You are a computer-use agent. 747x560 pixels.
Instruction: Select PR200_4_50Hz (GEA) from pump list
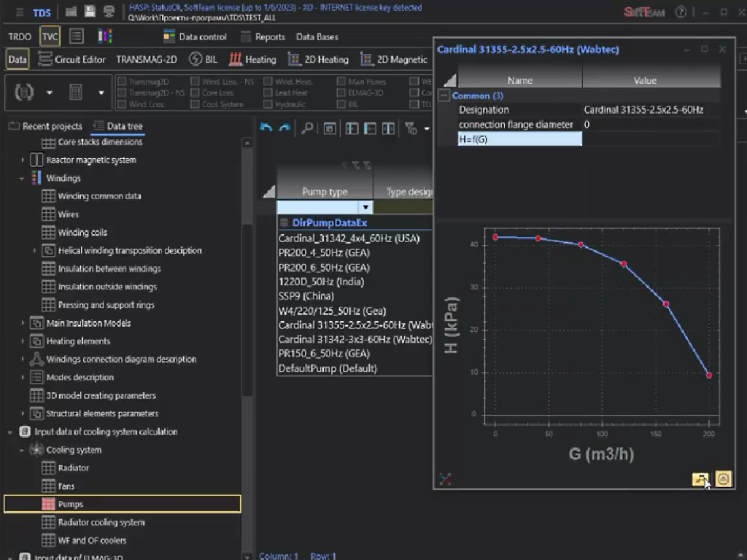[324, 253]
